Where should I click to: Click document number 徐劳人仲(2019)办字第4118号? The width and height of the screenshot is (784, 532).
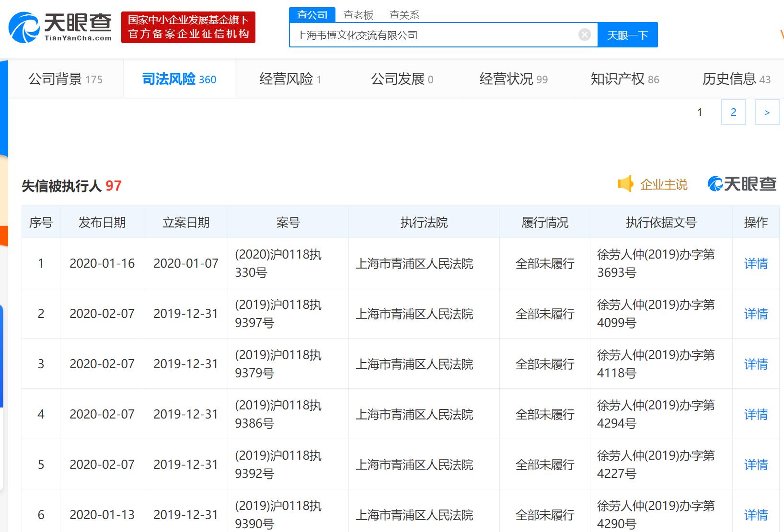[x=656, y=364]
